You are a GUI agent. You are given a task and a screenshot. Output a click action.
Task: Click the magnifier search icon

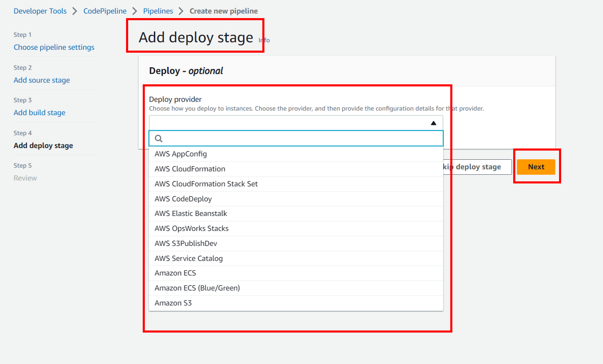159,138
